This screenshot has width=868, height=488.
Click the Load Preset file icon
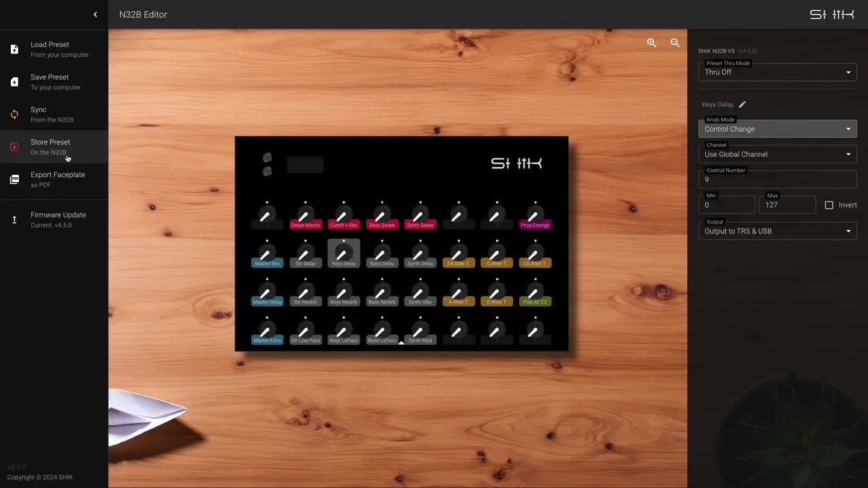pos(14,49)
